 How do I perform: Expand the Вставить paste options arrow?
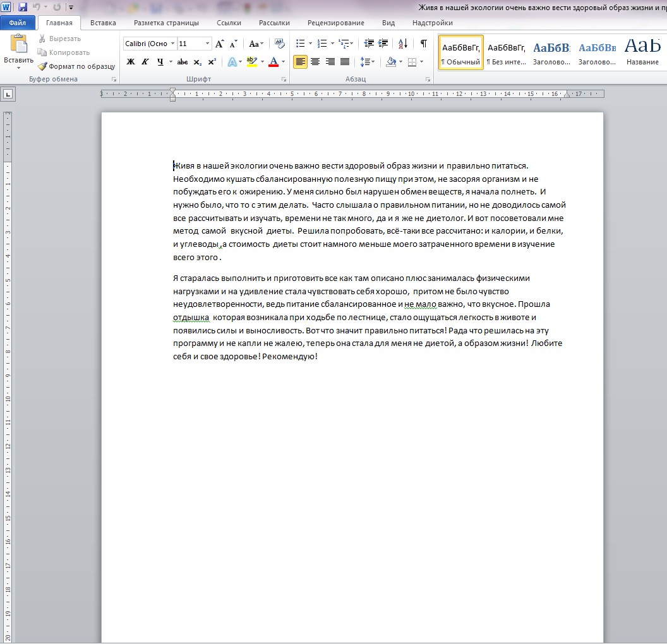coord(18,68)
